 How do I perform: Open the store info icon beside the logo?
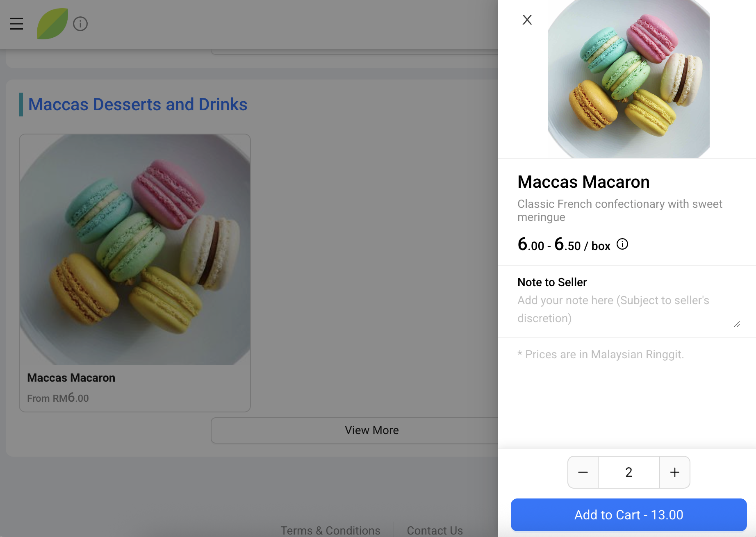click(80, 24)
